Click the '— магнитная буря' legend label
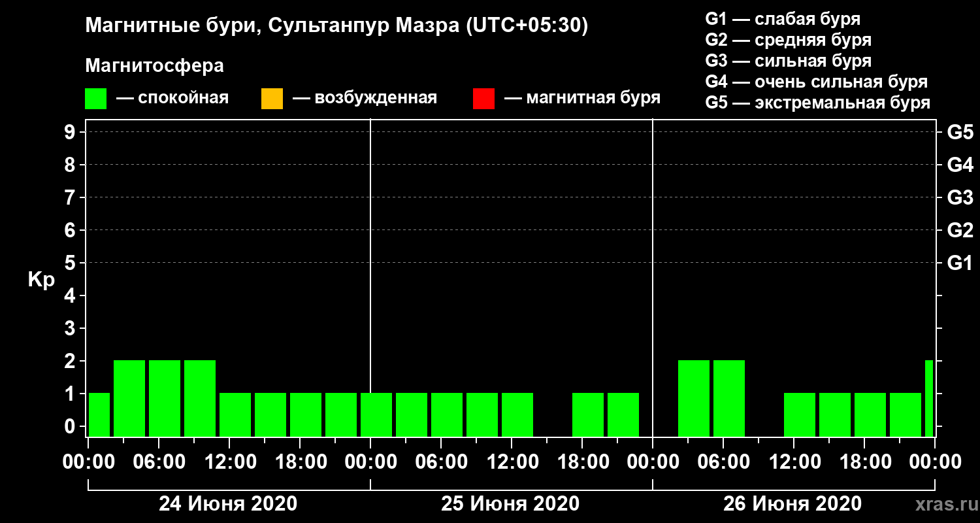980x523 pixels. point(583,99)
